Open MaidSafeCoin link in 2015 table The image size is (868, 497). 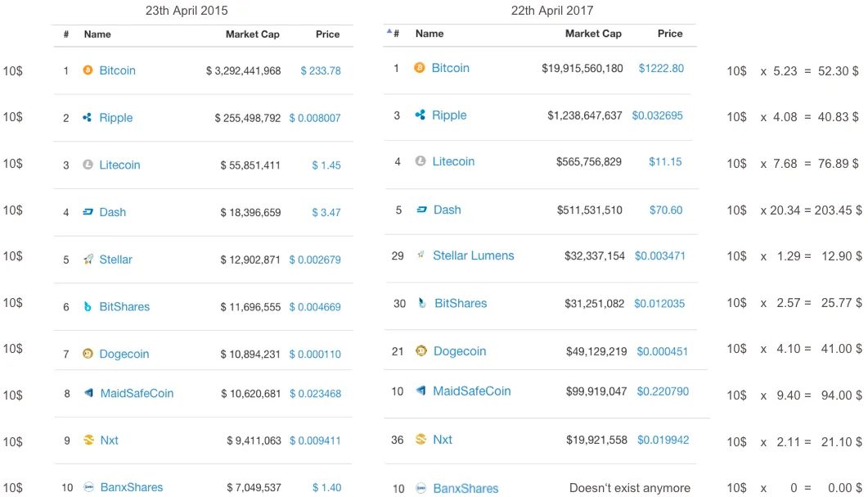(x=137, y=393)
